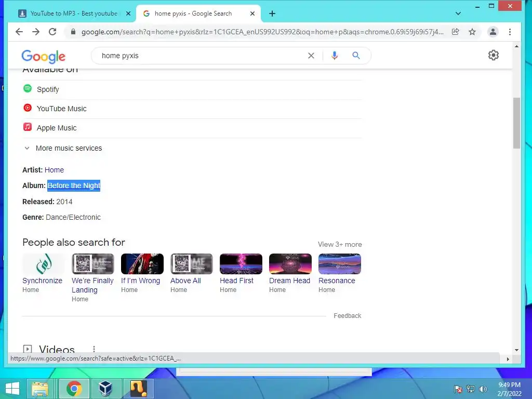Open a new browser tab

272,14
